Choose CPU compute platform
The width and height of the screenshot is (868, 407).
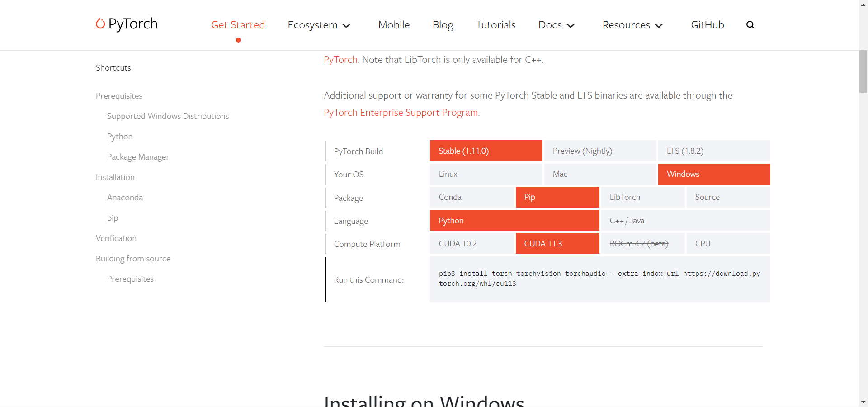coord(728,243)
